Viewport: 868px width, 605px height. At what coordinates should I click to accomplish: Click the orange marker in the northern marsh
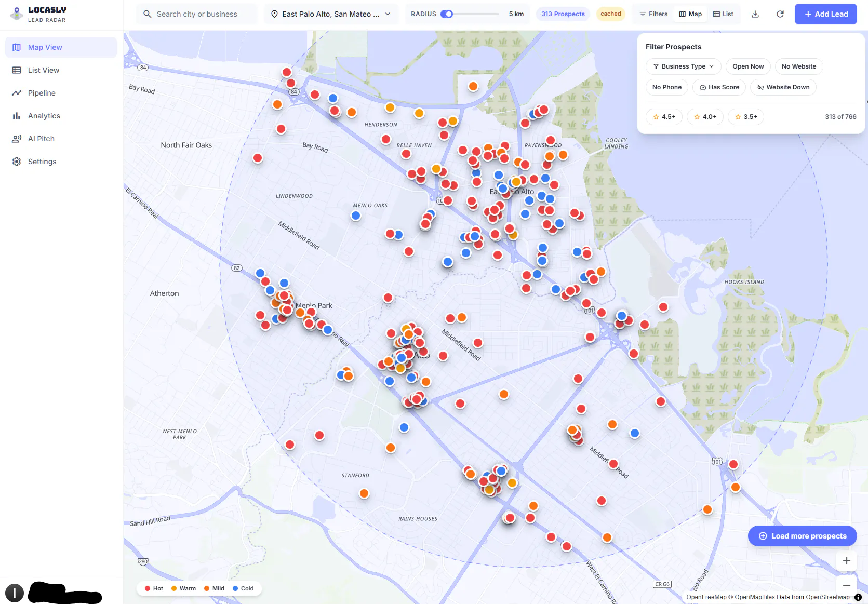coord(473,86)
